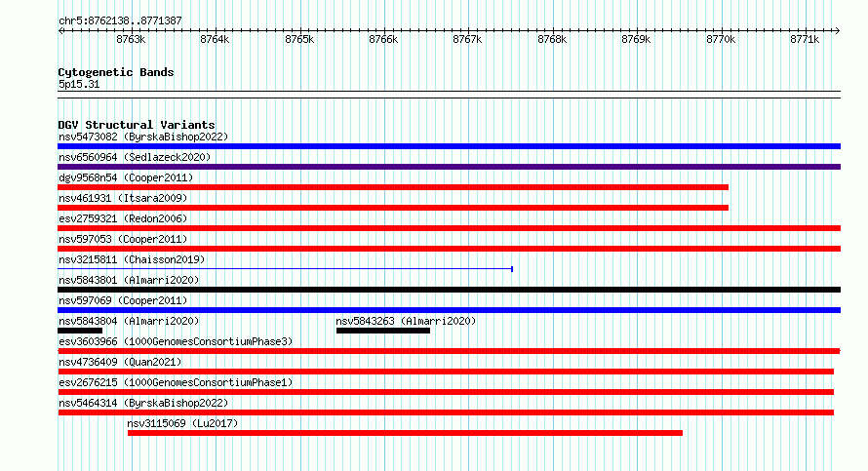Select the blue nsv597069 variant bar
This screenshot has height=471, width=868.
tap(449, 310)
